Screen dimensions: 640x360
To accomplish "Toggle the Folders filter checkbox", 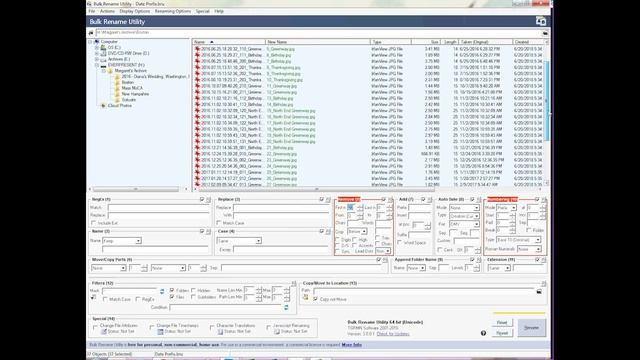I will pos(172,290).
